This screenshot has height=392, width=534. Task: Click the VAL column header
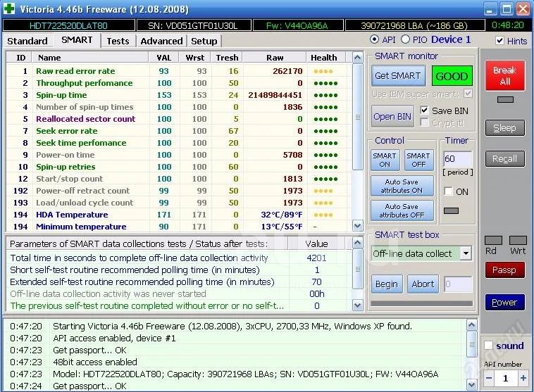point(164,58)
